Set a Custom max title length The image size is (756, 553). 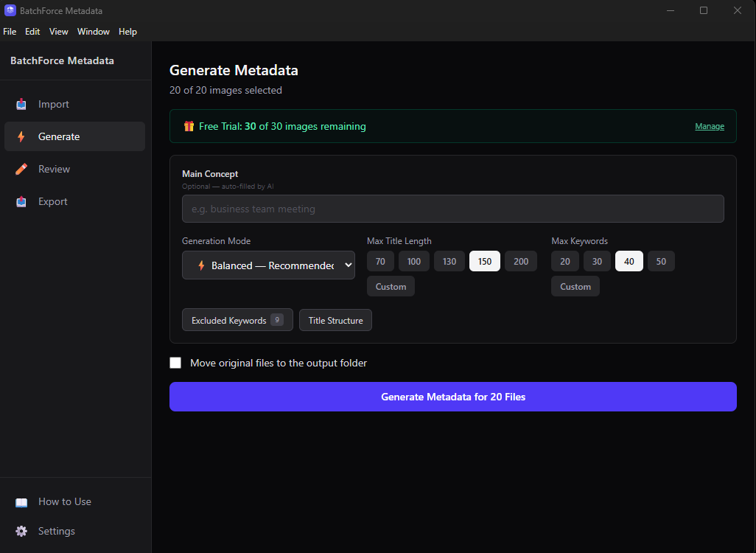pos(391,286)
